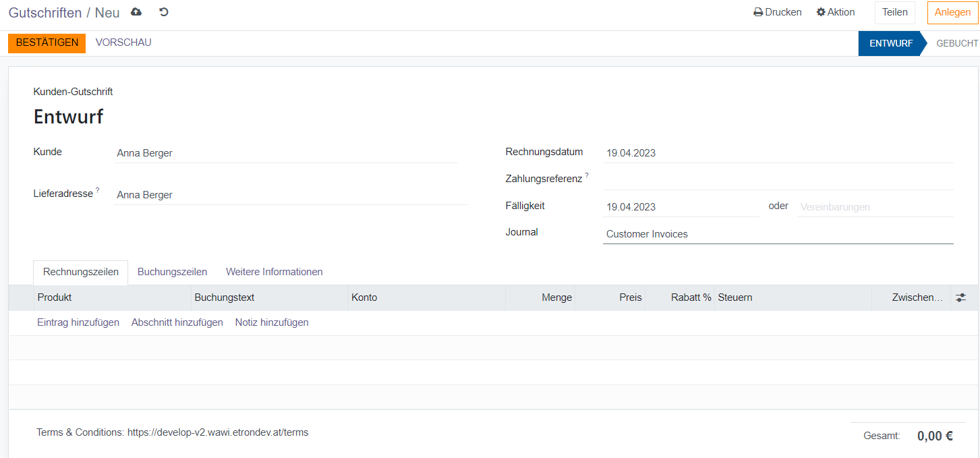Click help mark next to Zahlungsreferenz
980x458 pixels.
click(x=587, y=175)
